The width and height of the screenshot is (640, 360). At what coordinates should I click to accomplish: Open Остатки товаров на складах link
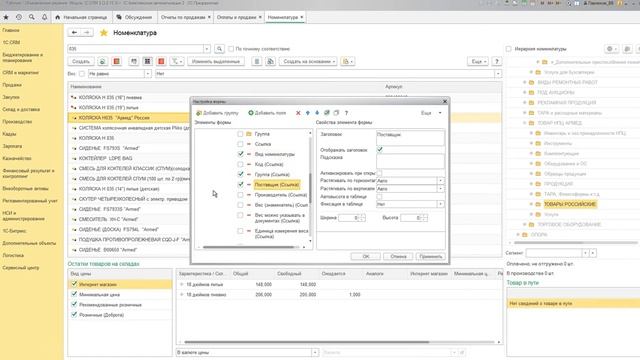pyautogui.click(x=103, y=264)
